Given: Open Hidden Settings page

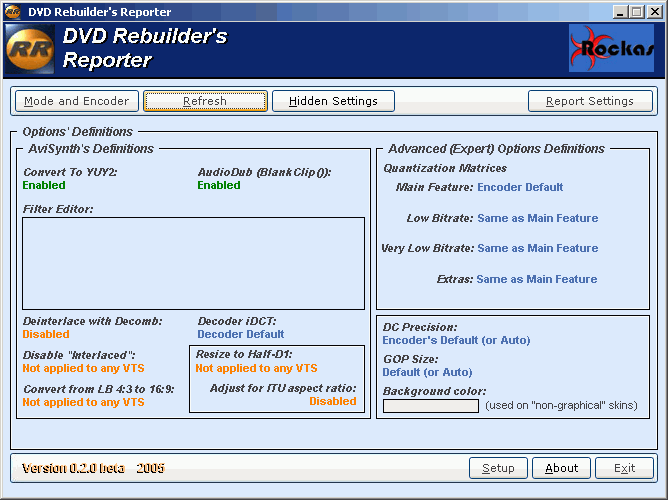Looking at the screenshot, I should click(x=333, y=101).
